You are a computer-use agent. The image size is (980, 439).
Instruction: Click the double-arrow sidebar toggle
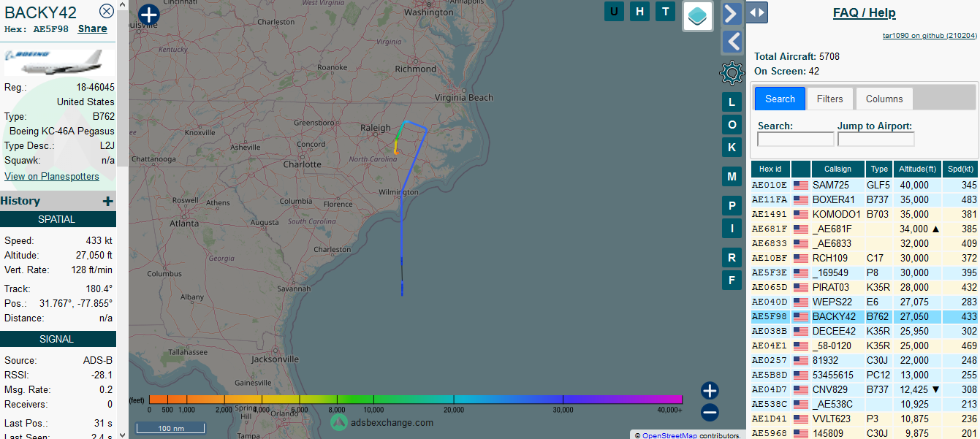click(x=756, y=12)
